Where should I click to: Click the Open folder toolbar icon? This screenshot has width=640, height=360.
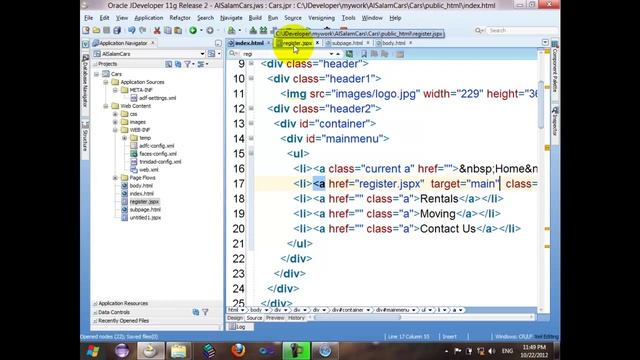pos(96,30)
